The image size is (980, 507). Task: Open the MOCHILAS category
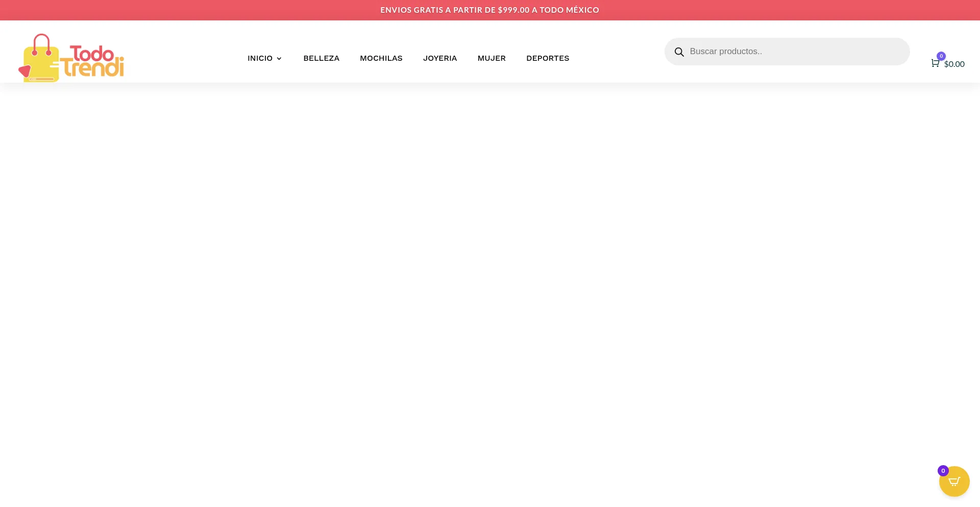(x=381, y=58)
